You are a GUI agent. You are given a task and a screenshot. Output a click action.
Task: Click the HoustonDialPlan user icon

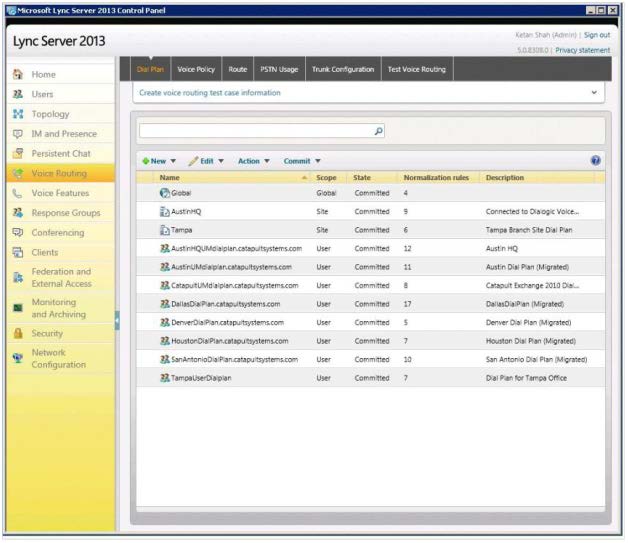(164, 341)
